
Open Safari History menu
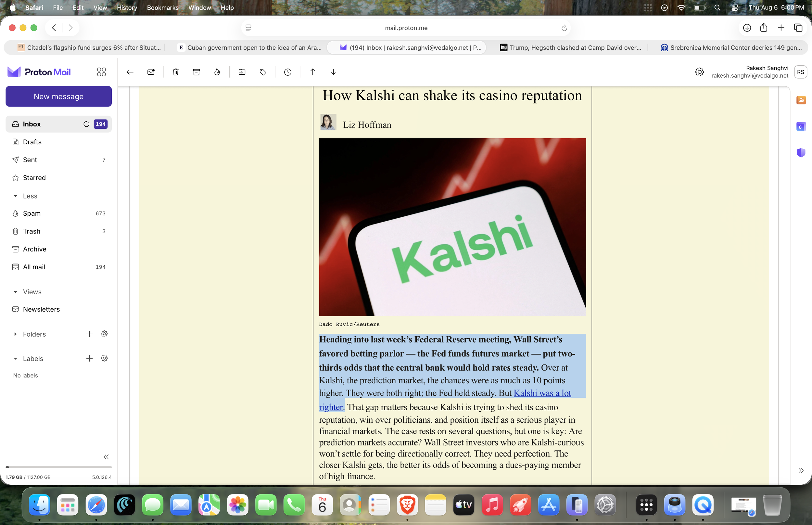coord(127,7)
